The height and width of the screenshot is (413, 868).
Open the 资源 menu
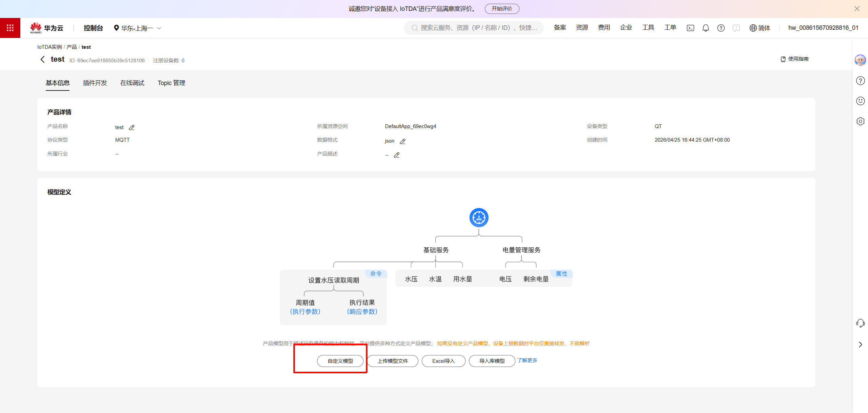[582, 28]
